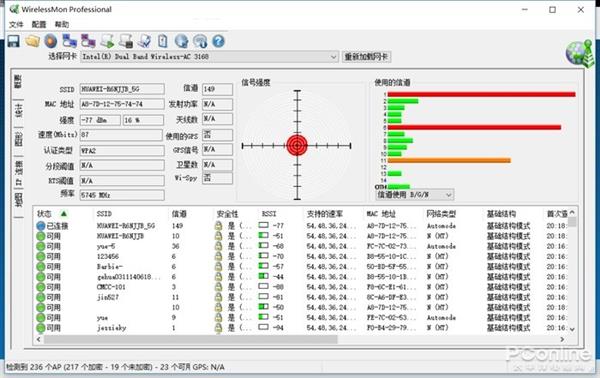This screenshot has height=378, width=600.
Task: Sort by the 支持的速率 column header
Action: pyautogui.click(x=325, y=214)
